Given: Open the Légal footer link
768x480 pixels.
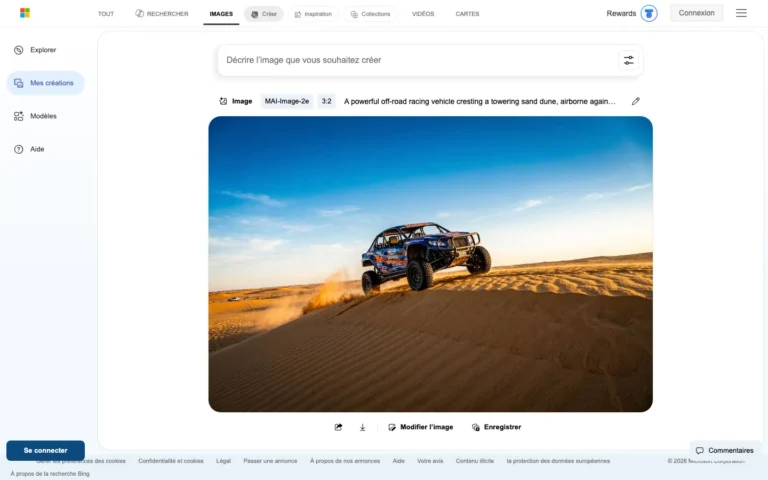Looking at the screenshot, I should coord(223,461).
